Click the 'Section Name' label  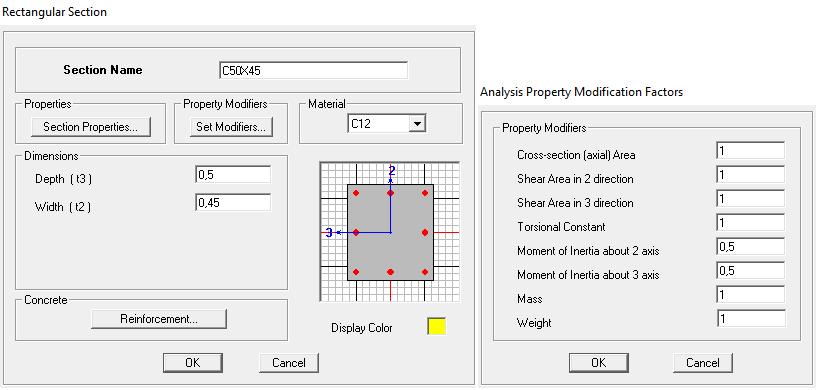pyautogui.click(x=102, y=70)
